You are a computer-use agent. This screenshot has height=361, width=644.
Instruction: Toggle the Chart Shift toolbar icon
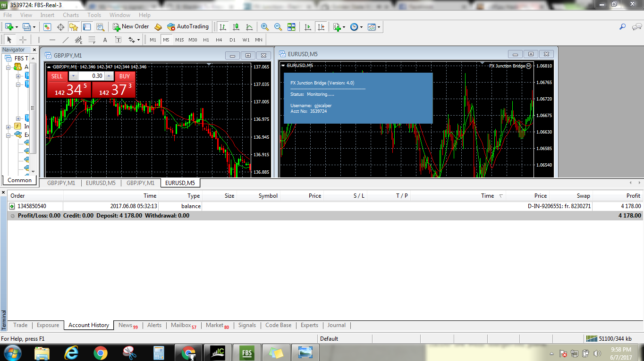(x=321, y=27)
